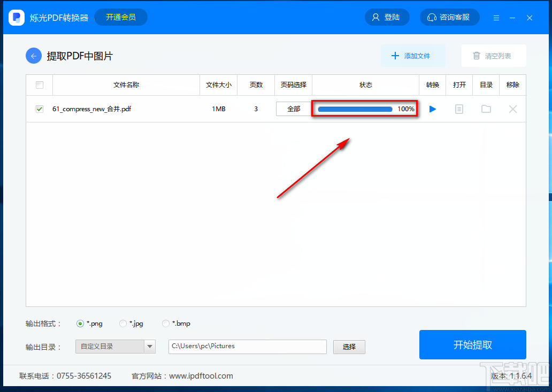Viewport: 552px width, 392px height.
Task: Click the output path field C:\Users\pc\Pictures
Action: 248,347
